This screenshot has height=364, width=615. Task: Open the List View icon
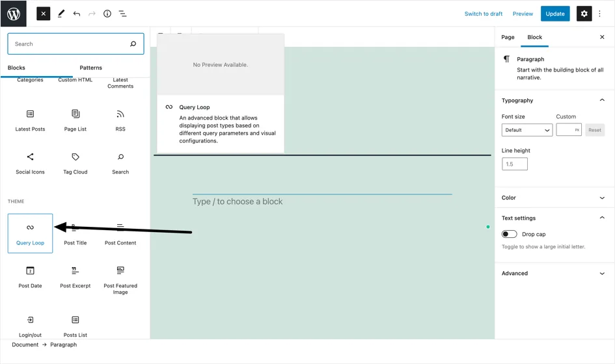[123, 14]
